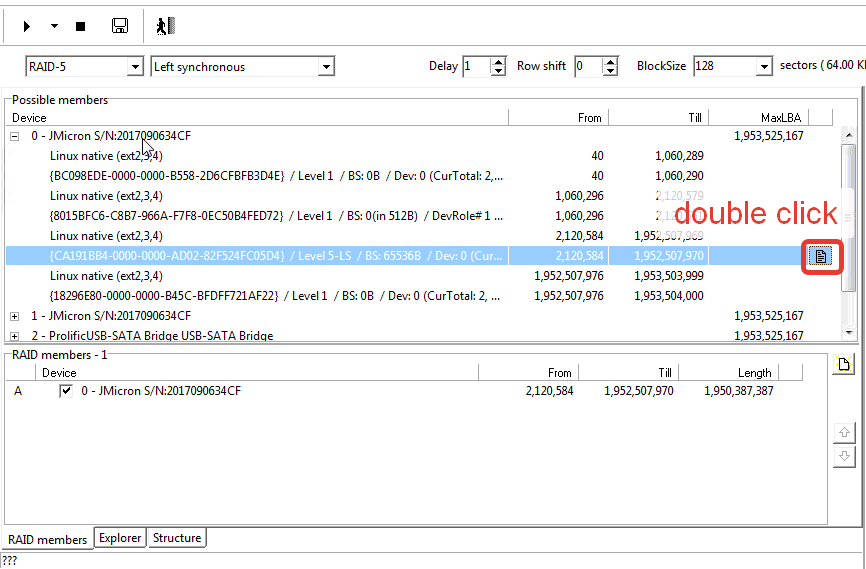Viewport: 866px width, 569px height.
Task: Open the dropdown arrow beside Play
Action: (x=54, y=25)
